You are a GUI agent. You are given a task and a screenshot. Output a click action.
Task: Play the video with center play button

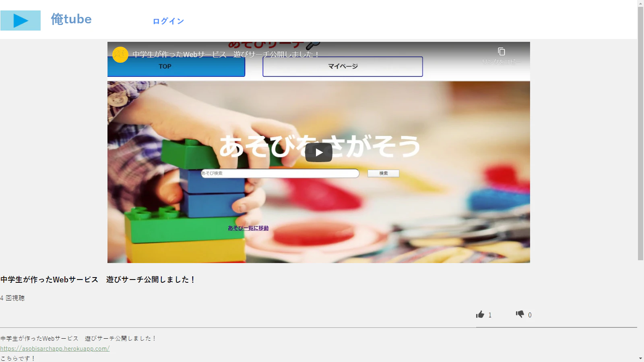(x=319, y=152)
